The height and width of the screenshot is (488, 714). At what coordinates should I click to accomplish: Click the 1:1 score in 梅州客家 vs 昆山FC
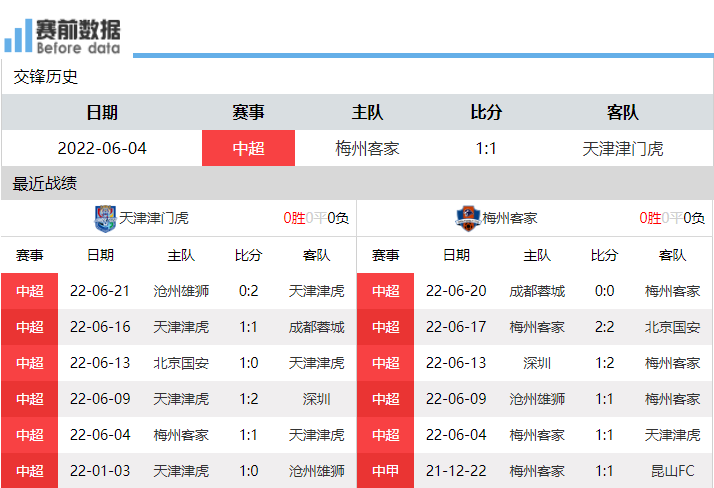605,471
